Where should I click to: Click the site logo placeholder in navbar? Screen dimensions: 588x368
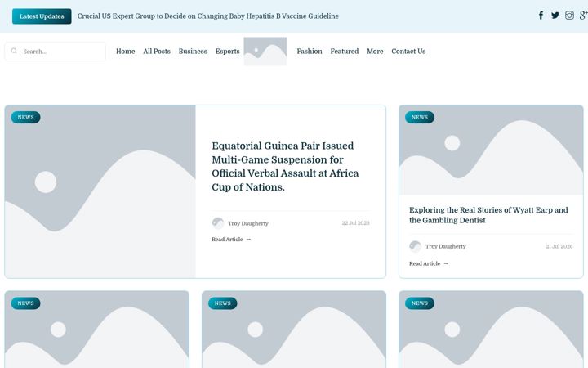pos(265,52)
